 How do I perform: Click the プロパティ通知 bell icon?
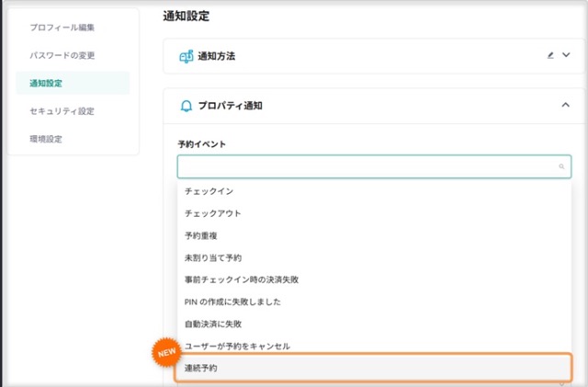(187, 107)
